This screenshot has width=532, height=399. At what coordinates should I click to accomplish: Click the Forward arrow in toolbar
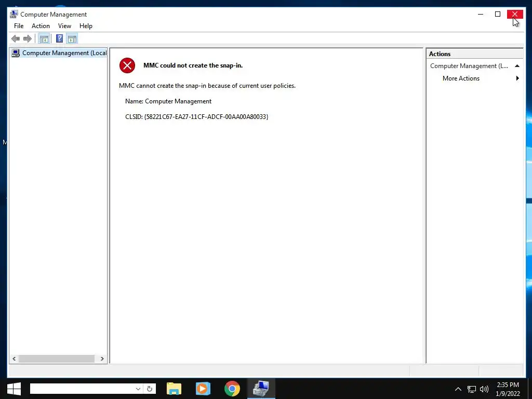[28, 38]
